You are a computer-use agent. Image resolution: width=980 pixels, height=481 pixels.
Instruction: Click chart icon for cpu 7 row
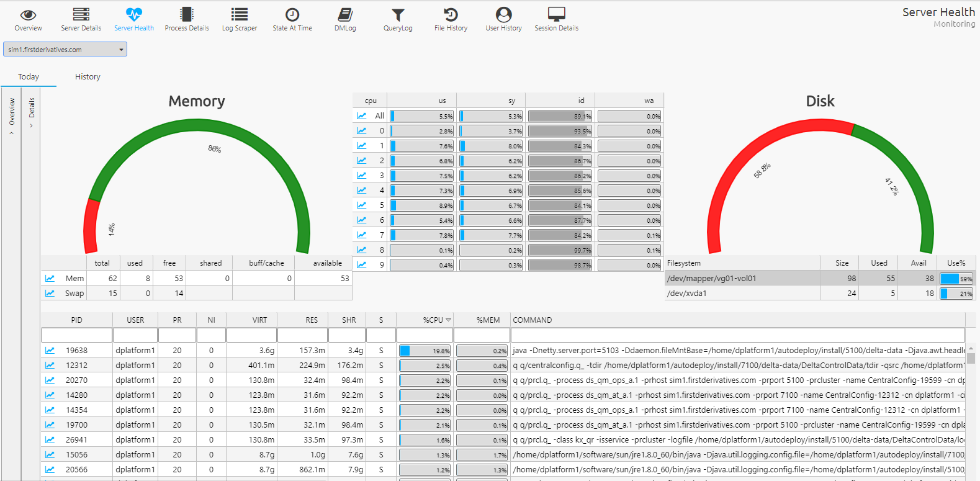click(x=361, y=235)
